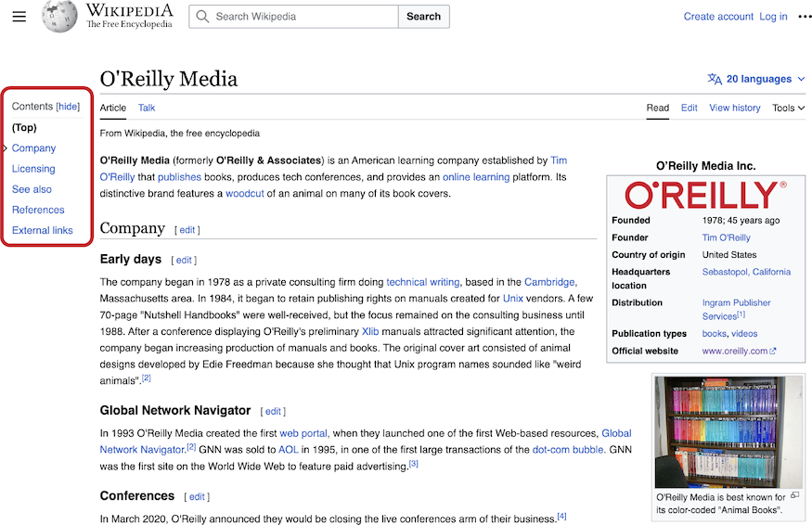Open the three-dot personal tools menu

(x=805, y=17)
